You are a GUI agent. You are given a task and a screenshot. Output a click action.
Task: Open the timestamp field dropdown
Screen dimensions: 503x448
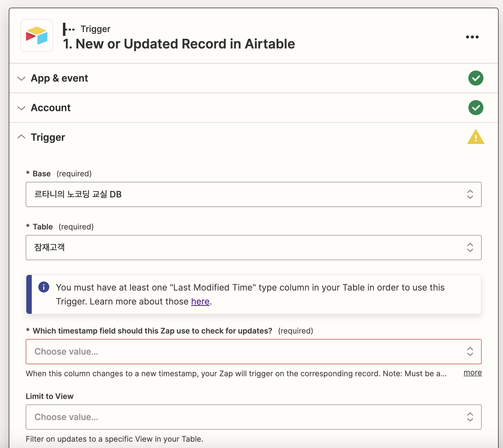253,352
